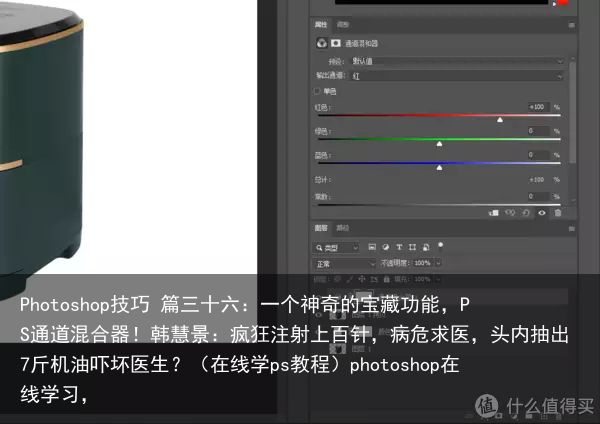Click the clip to layer icon

point(494,213)
